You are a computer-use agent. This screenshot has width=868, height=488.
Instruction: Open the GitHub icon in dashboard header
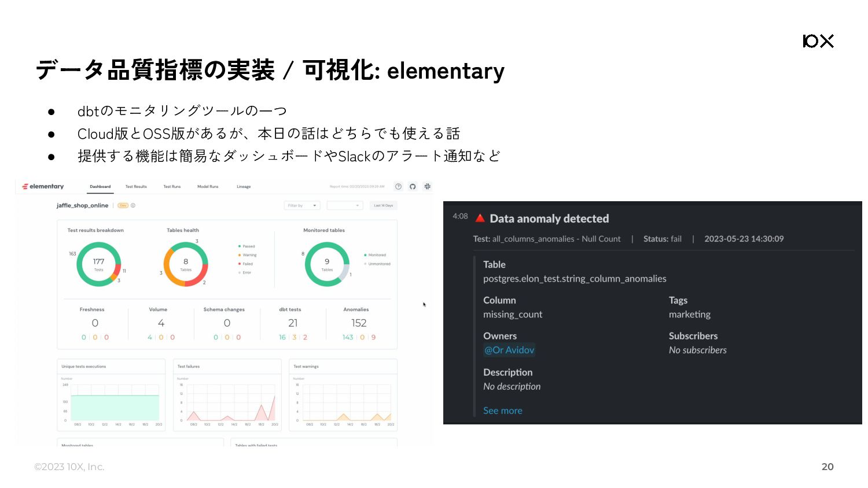tap(413, 186)
